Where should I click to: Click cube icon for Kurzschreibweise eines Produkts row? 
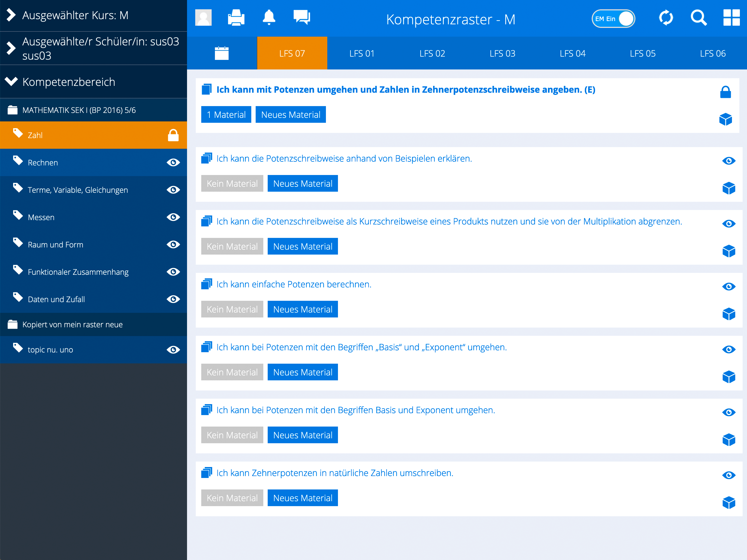pos(729,251)
